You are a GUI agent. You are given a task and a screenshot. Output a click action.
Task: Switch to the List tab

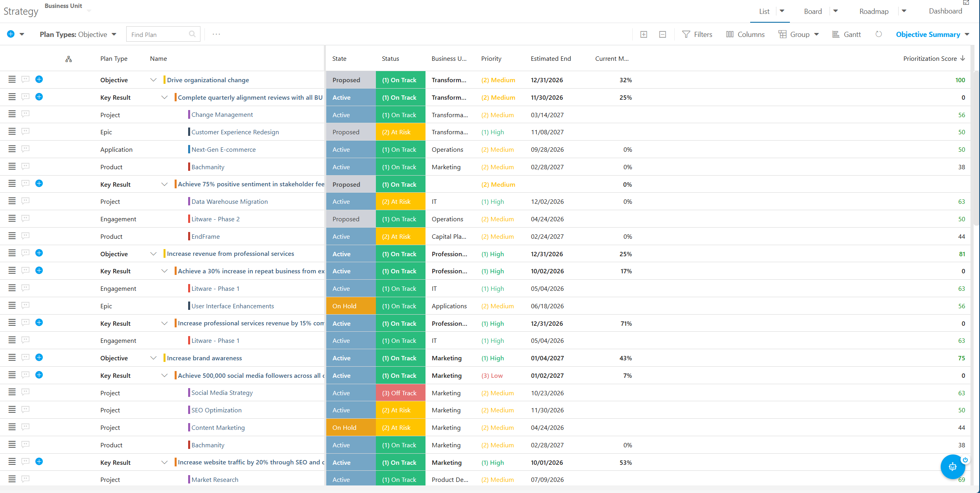pos(764,12)
